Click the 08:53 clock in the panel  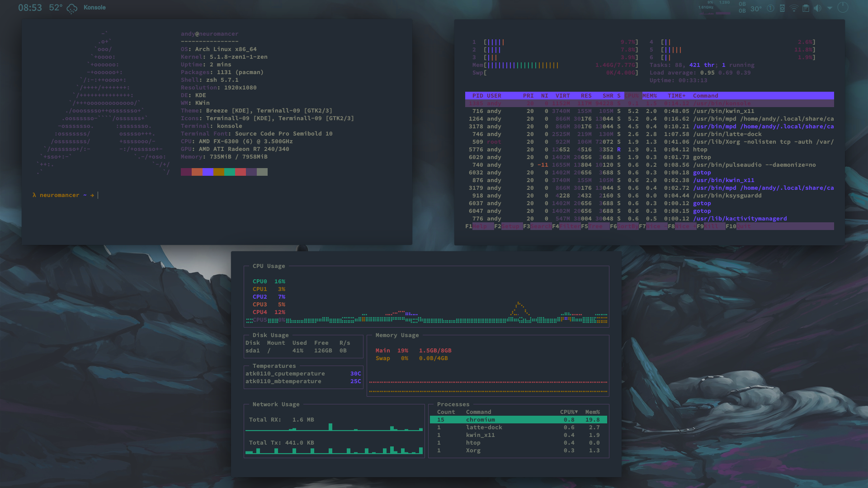click(x=30, y=8)
